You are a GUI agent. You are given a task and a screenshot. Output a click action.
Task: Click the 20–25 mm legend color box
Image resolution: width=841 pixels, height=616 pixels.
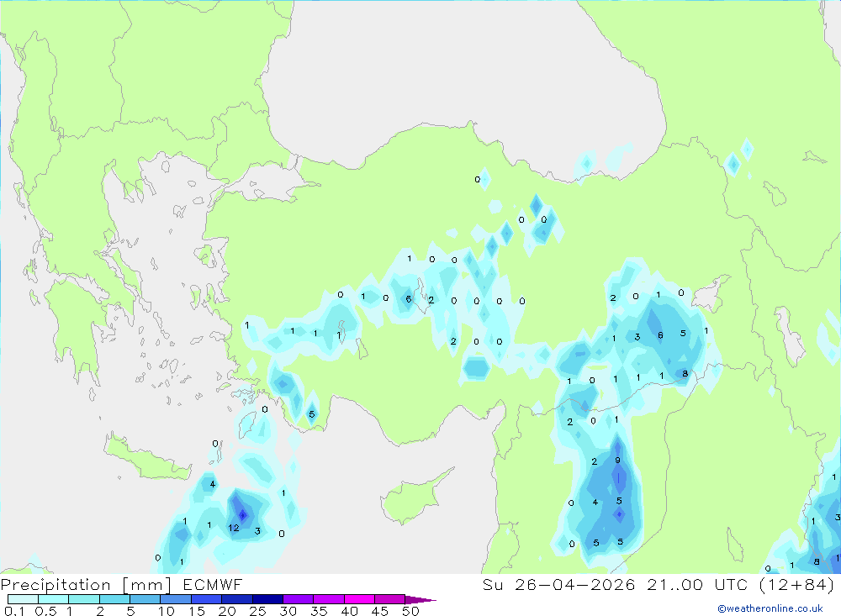(x=236, y=599)
